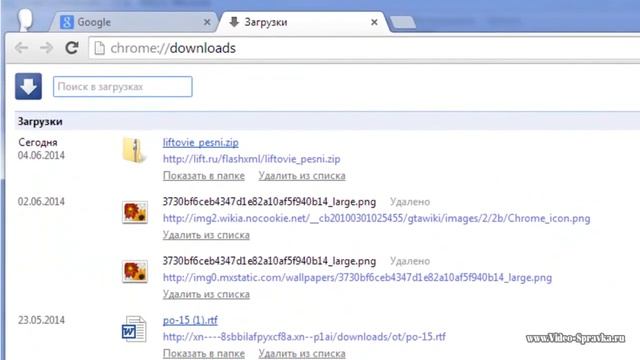Focus the chrome://downloads address bar

(364, 48)
